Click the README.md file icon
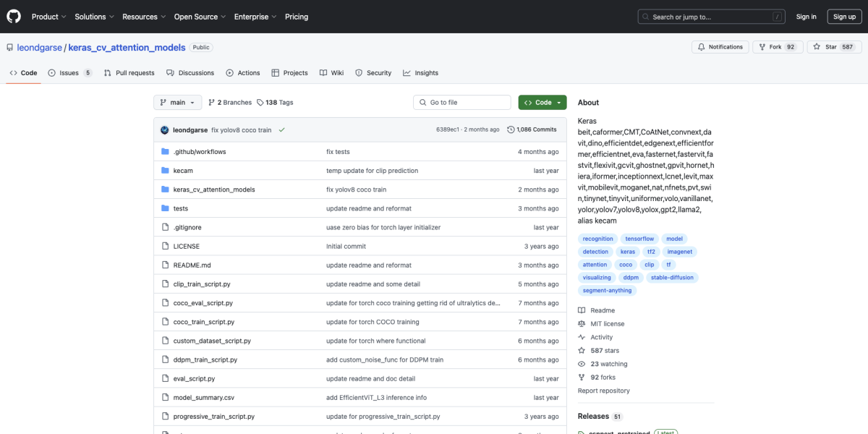 tap(165, 265)
